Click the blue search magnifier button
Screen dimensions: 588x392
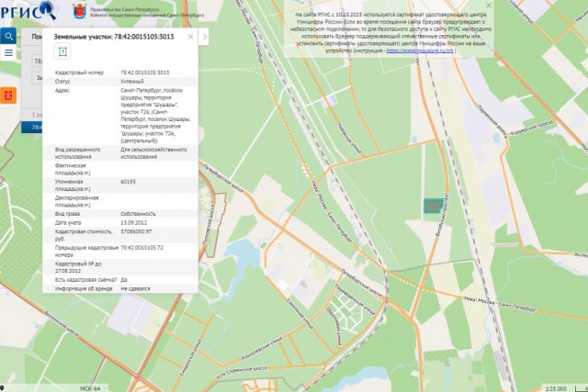[x=8, y=37]
